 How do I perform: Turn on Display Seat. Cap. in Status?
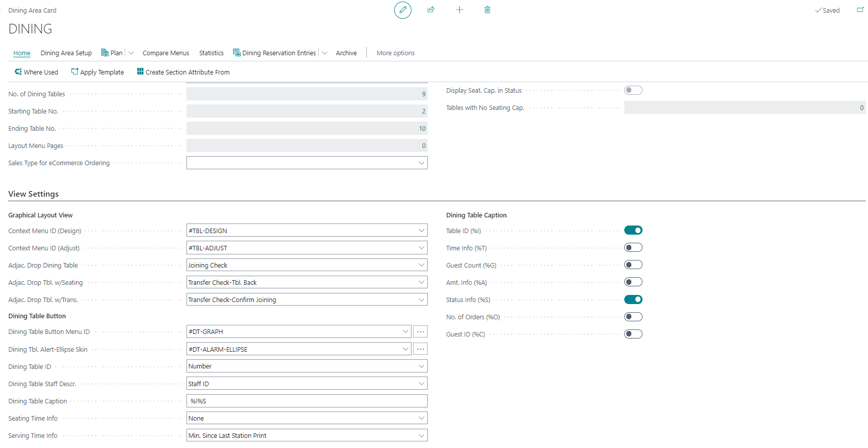[633, 90]
